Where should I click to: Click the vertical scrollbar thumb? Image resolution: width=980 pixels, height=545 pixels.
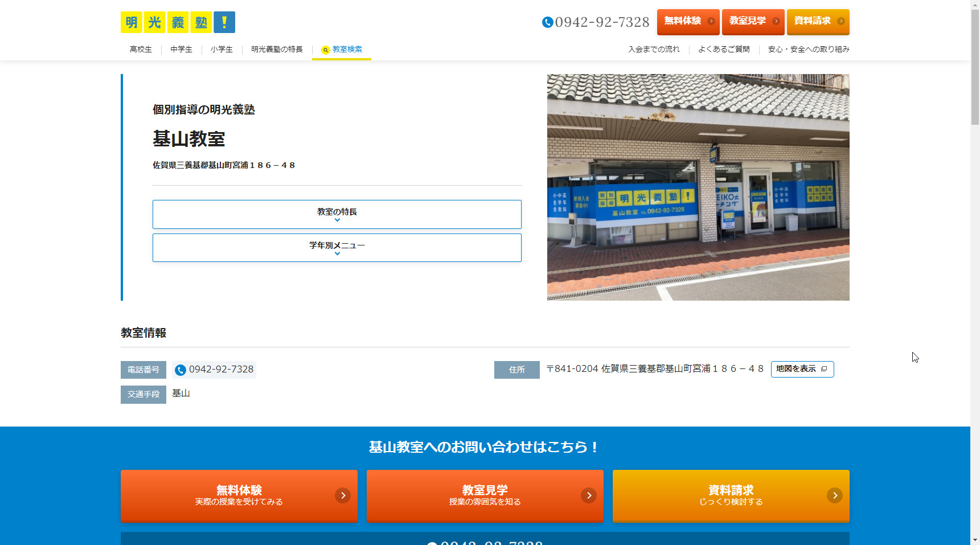tap(975, 67)
